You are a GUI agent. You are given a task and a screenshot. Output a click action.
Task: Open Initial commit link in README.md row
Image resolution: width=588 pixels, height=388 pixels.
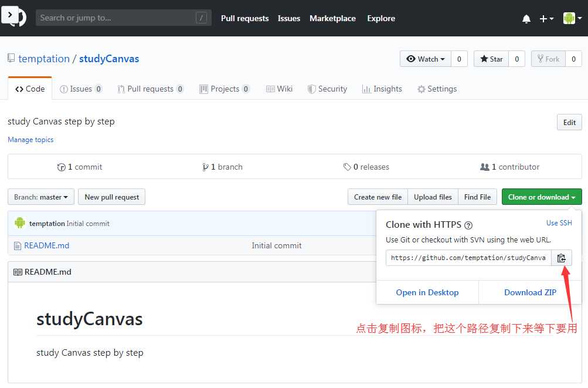pos(276,245)
